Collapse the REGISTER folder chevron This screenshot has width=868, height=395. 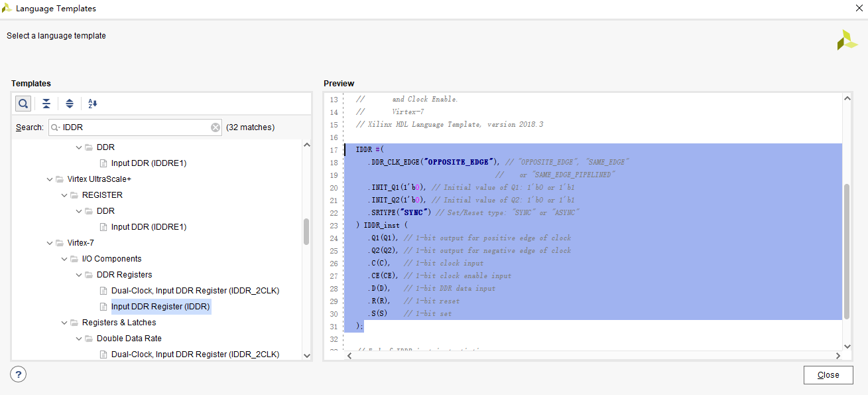point(64,195)
